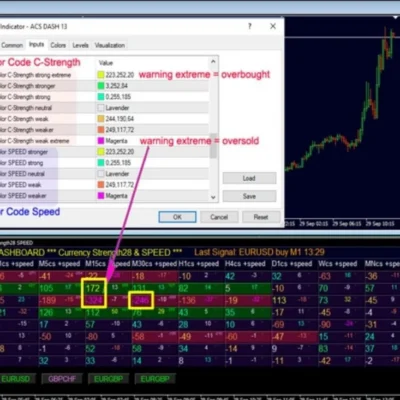Click the inputs list scrollbar thumb
Screen dimensions: 400x400
(x=213, y=146)
